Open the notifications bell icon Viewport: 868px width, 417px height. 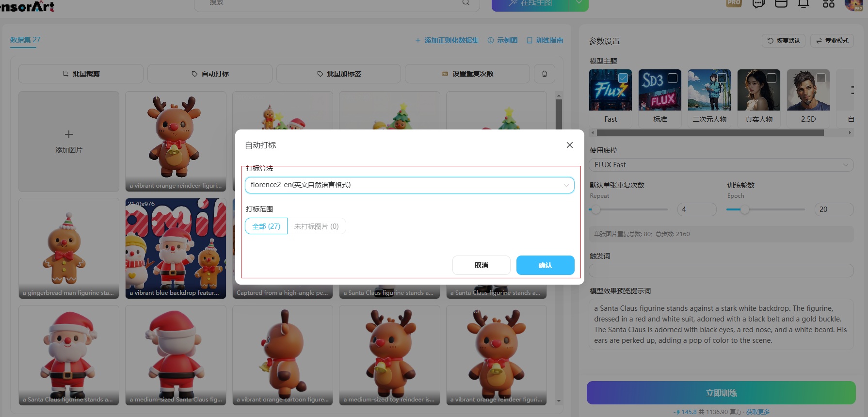pos(804,3)
